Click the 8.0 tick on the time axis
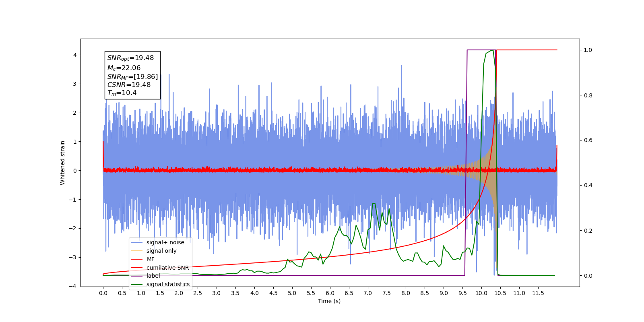 (406, 293)
